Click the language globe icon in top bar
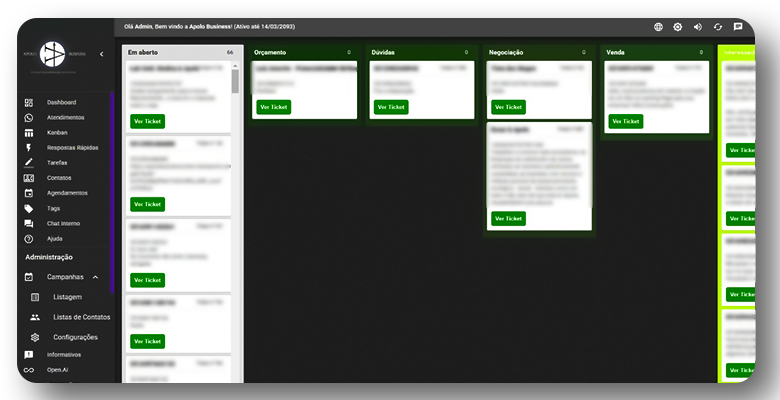The width and height of the screenshot is (780, 400). click(658, 27)
